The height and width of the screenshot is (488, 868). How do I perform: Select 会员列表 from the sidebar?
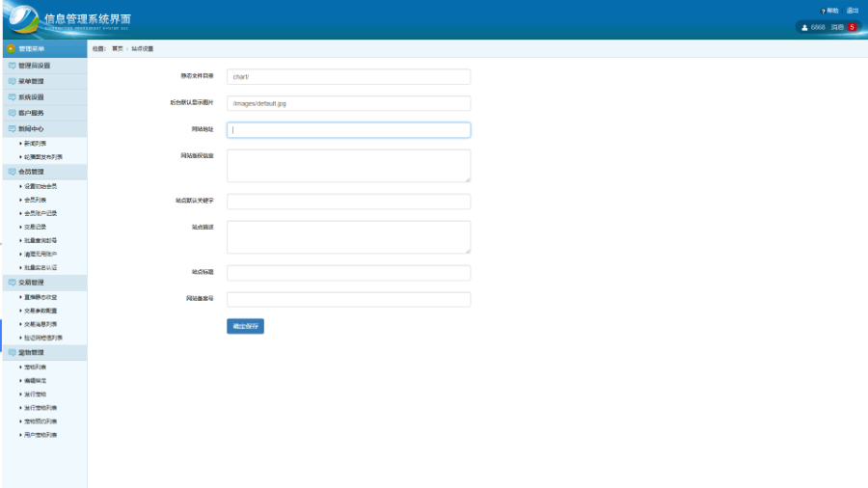(x=35, y=200)
